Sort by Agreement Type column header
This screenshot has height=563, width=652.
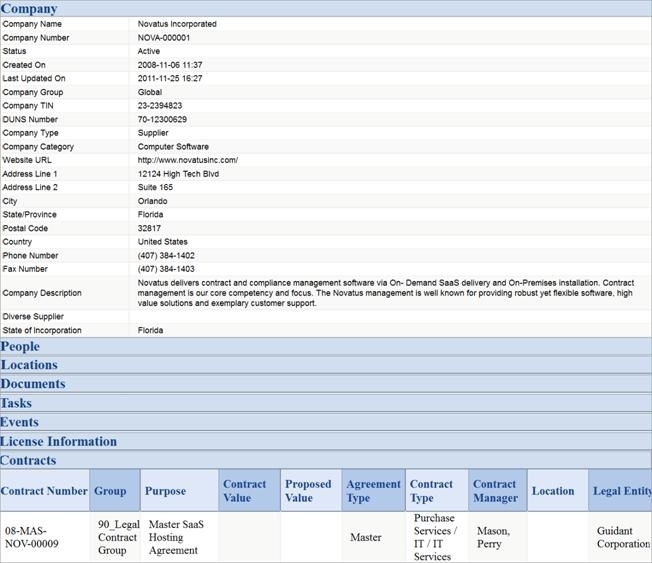click(373, 491)
